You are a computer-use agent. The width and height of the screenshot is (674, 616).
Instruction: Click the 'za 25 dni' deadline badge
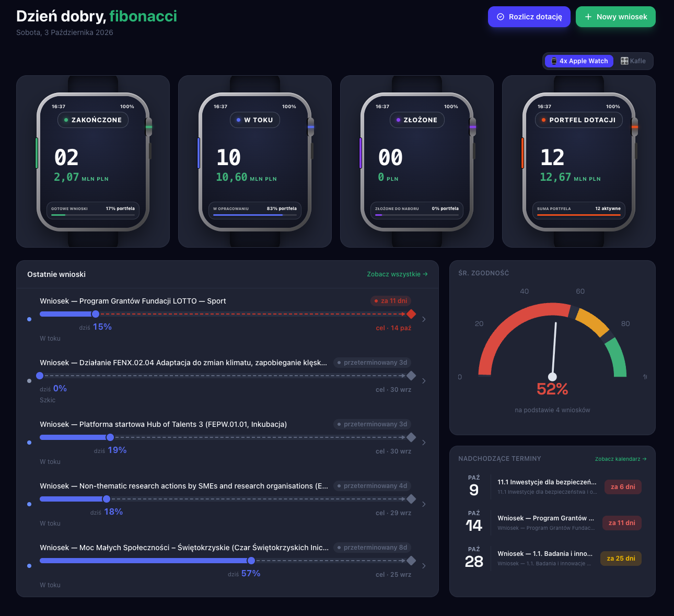click(621, 559)
